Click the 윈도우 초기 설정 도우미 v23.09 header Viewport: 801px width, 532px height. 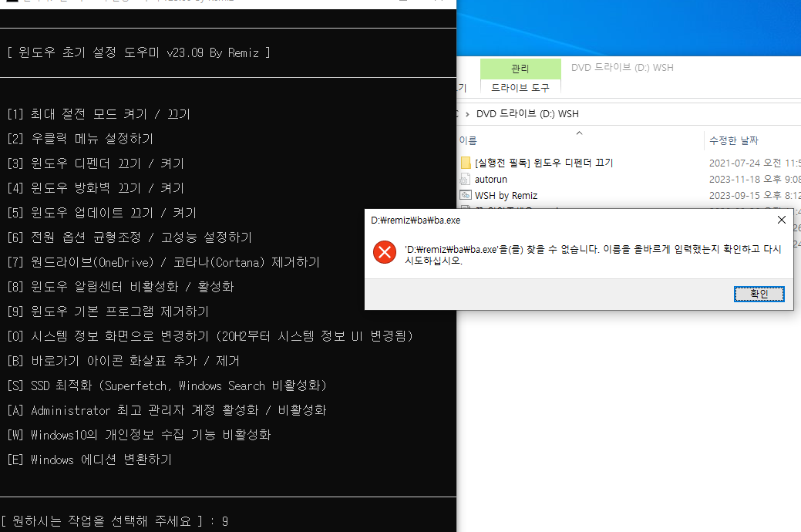click(139, 52)
